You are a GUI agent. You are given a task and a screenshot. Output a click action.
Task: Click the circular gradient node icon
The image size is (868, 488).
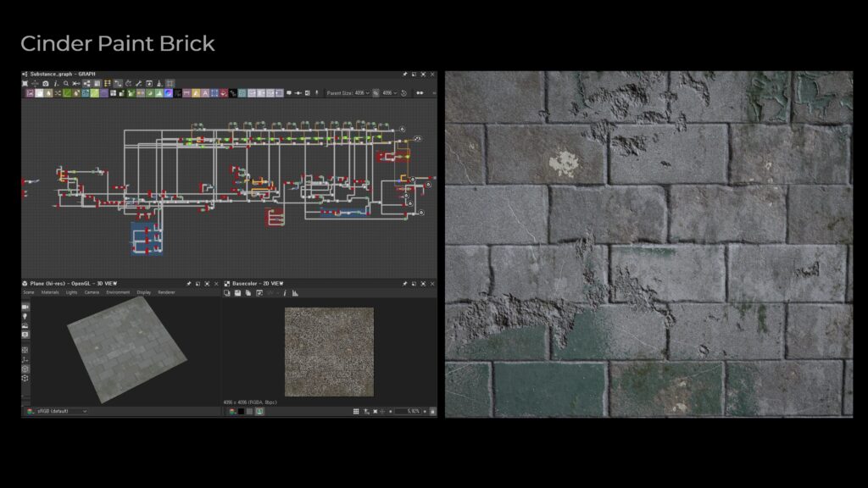pyautogui.click(x=169, y=93)
